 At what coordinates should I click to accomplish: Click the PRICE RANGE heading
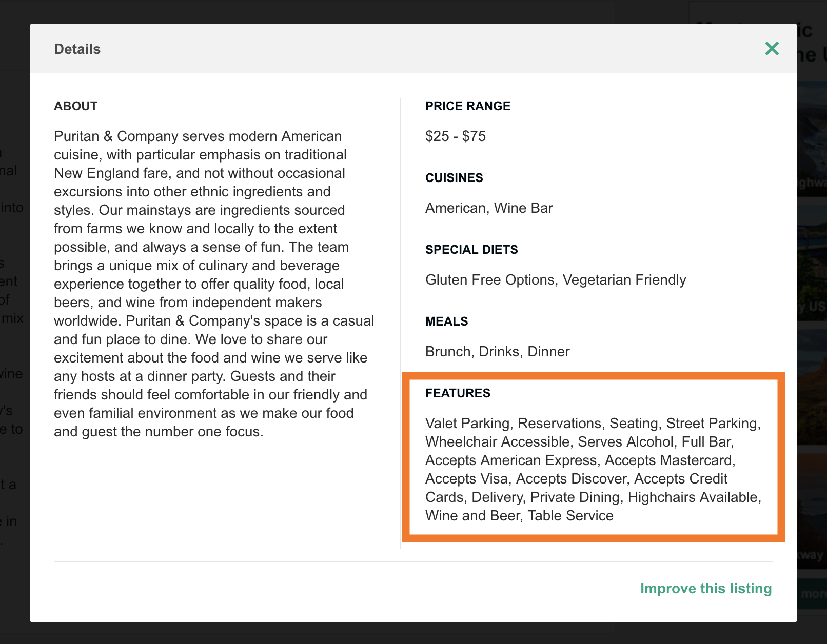(x=468, y=106)
